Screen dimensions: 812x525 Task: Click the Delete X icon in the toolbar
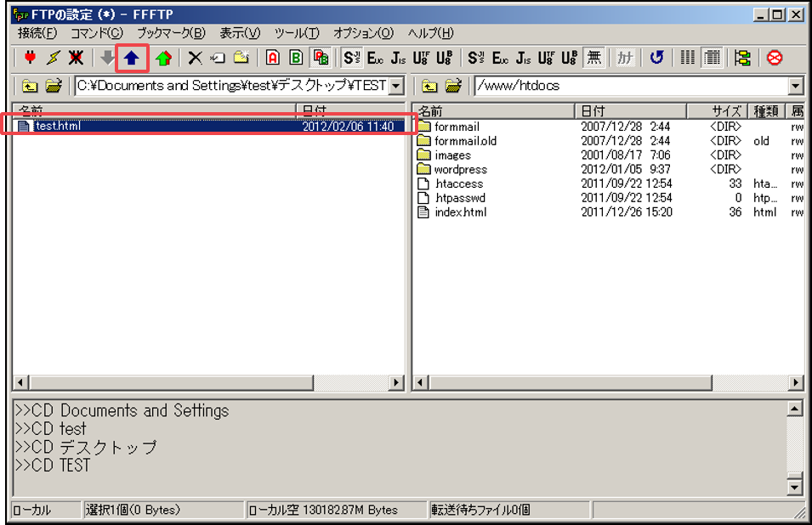(x=195, y=58)
